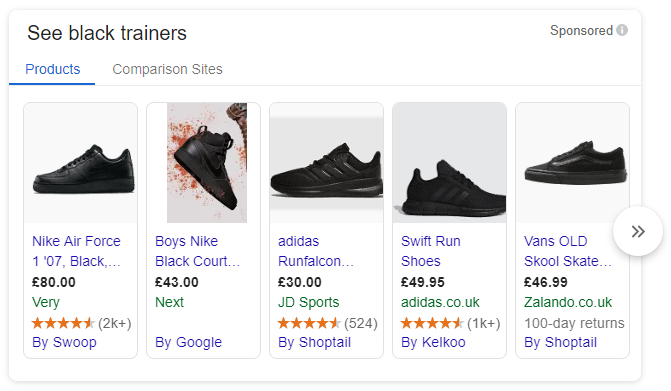Select the Products tab
The height and width of the screenshot is (391, 671).
(x=53, y=69)
